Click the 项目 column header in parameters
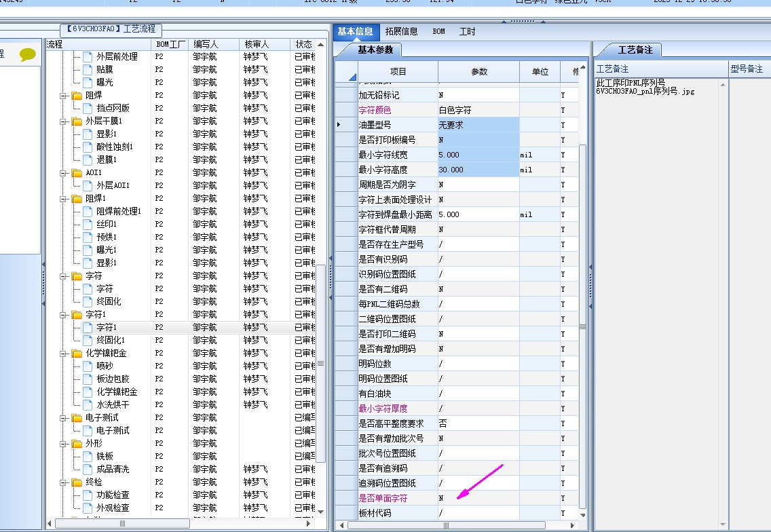 click(x=398, y=72)
